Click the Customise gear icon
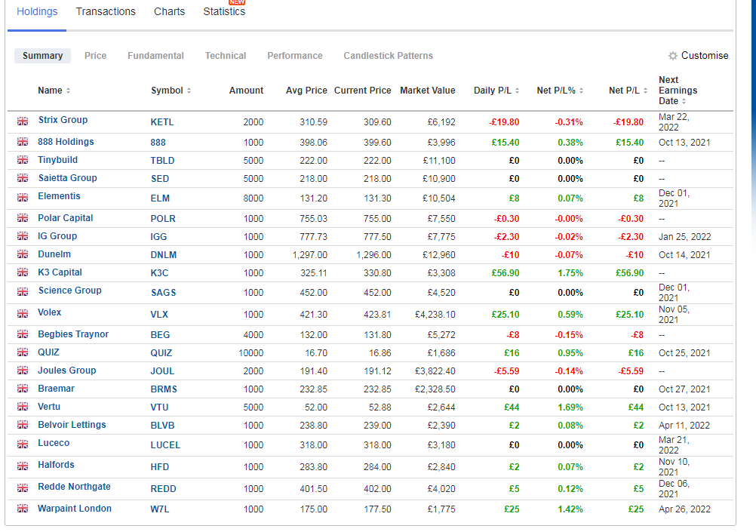The height and width of the screenshot is (532, 756). (672, 56)
